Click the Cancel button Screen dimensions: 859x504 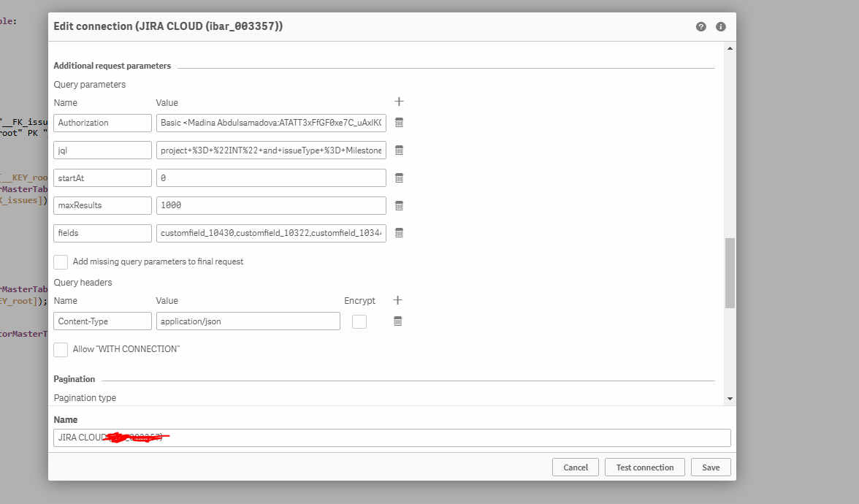pyautogui.click(x=576, y=467)
